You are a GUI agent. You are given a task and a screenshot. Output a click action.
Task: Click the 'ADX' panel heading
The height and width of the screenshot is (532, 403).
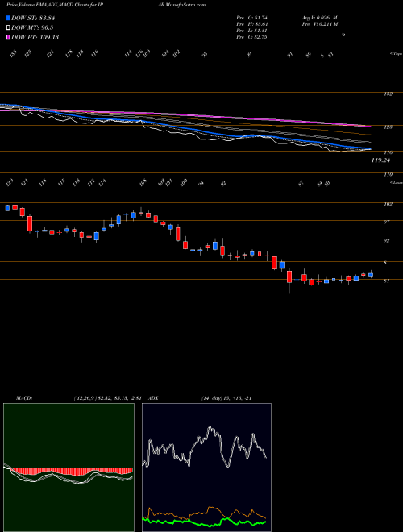[x=153, y=398]
